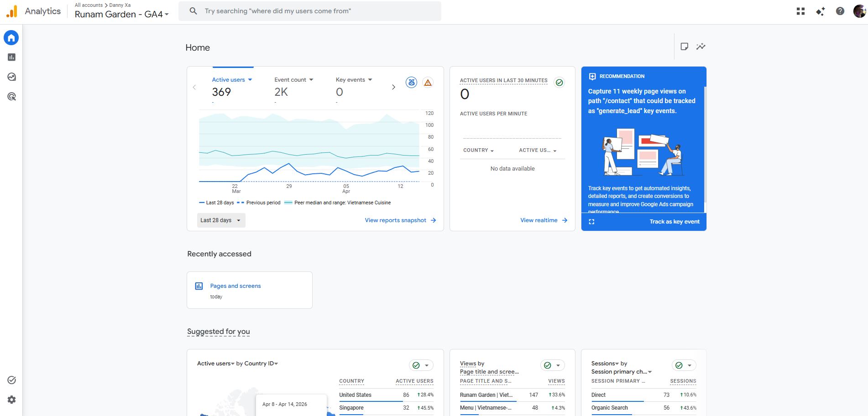Open the setup assistant checkmark icon in the sidebar
The width and height of the screenshot is (868, 416).
[x=11, y=380]
